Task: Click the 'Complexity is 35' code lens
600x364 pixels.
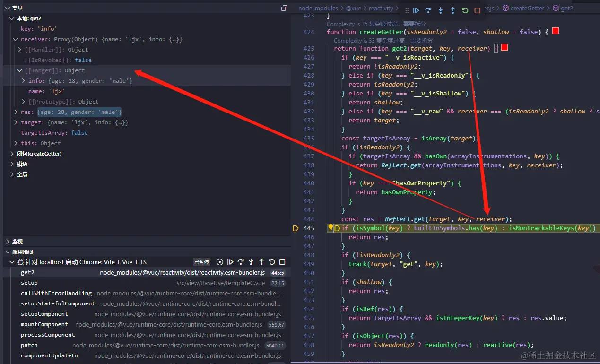Action: [376, 24]
